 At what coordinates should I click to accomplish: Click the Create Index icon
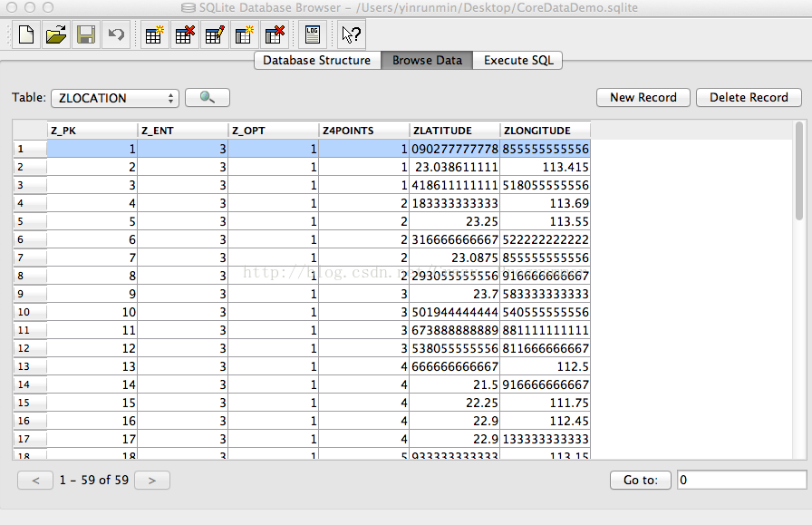coord(245,34)
